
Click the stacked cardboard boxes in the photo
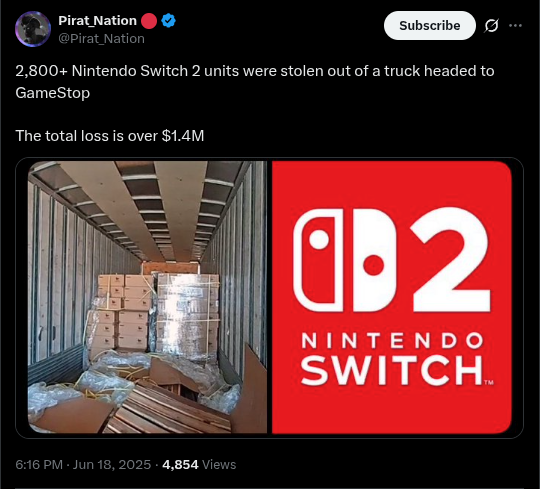coord(120,312)
